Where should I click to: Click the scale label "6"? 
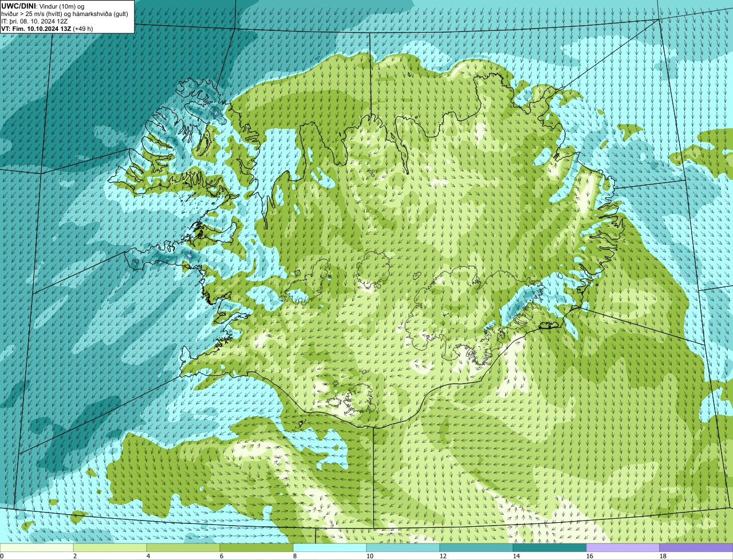(x=222, y=556)
